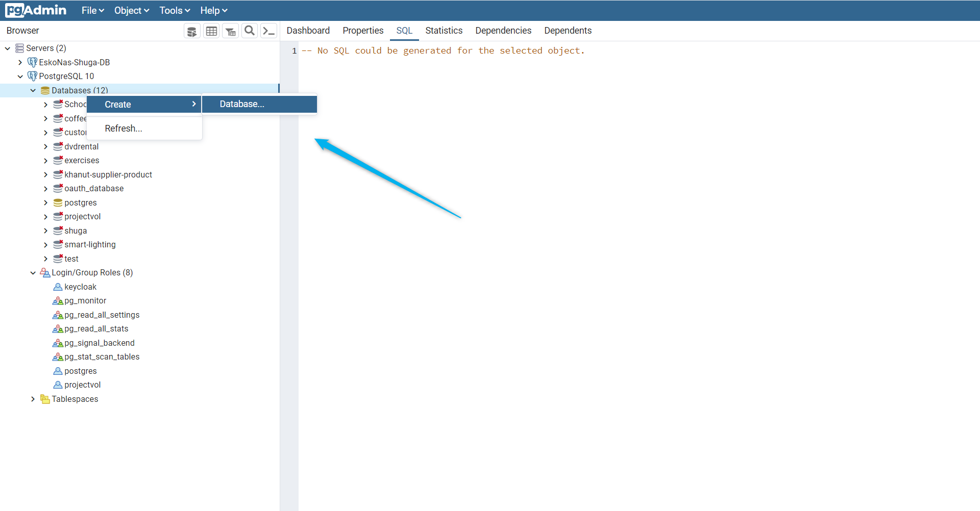Click the keycloak login role icon
The height and width of the screenshot is (511, 980).
click(x=58, y=287)
